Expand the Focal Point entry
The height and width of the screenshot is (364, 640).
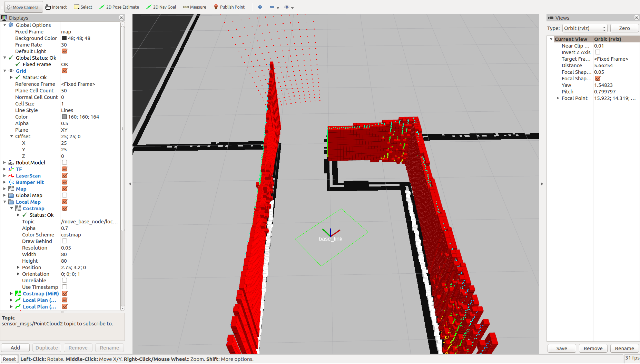(x=558, y=98)
